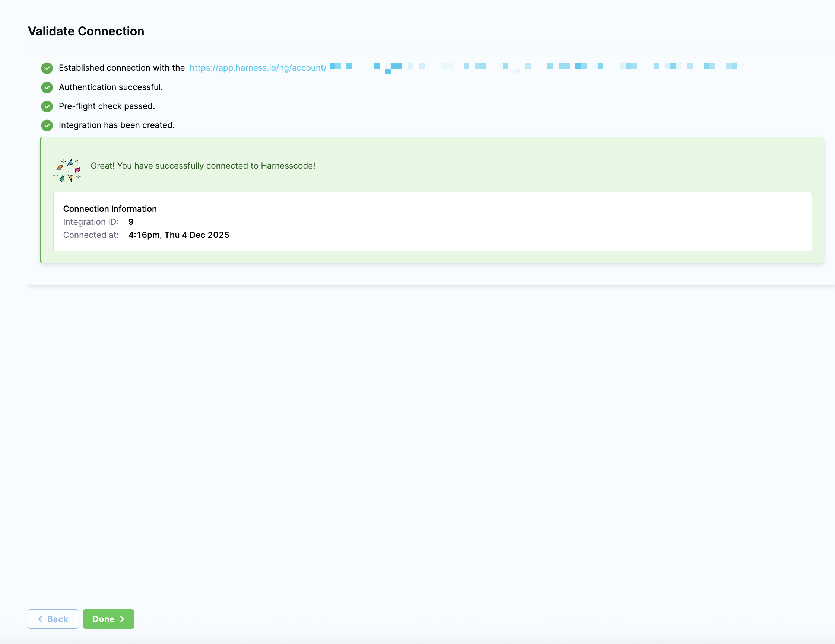Go back with the Back button
835x644 pixels.
[x=53, y=619]
